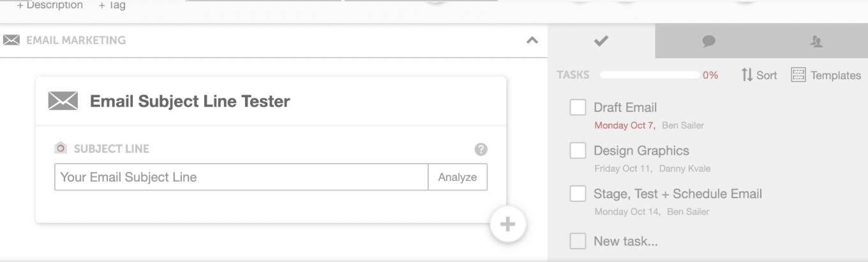
Task: Click the + Description link
Action: [50, 5]
